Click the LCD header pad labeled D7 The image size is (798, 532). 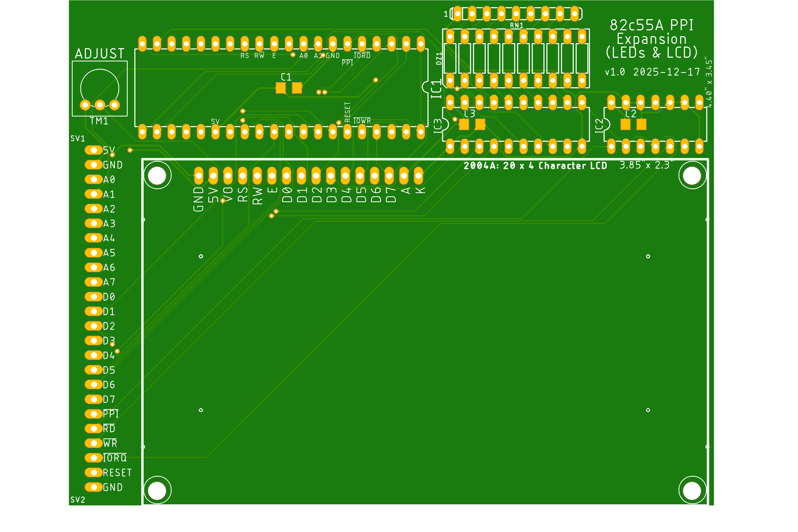point(389,176)
